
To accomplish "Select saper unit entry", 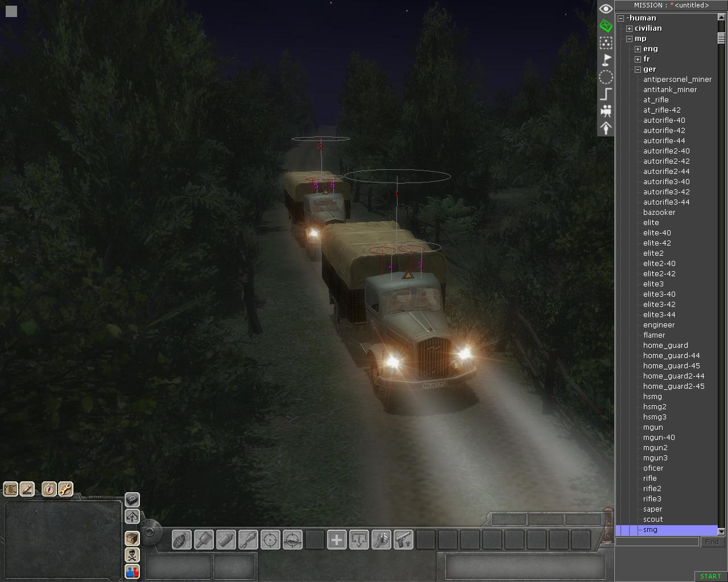I will [653, 509].
